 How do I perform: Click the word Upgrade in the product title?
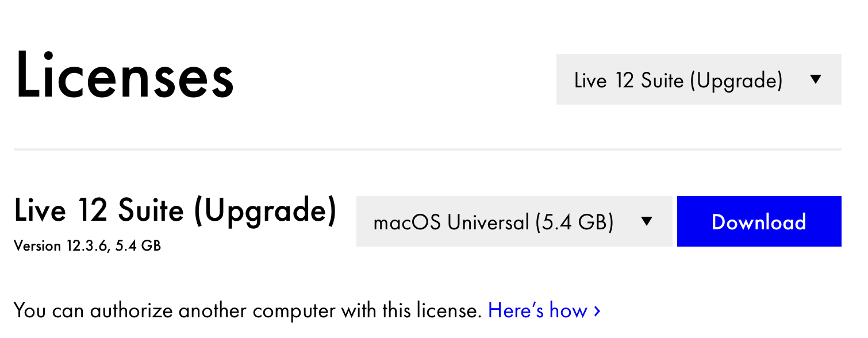[x=264, y=211]
